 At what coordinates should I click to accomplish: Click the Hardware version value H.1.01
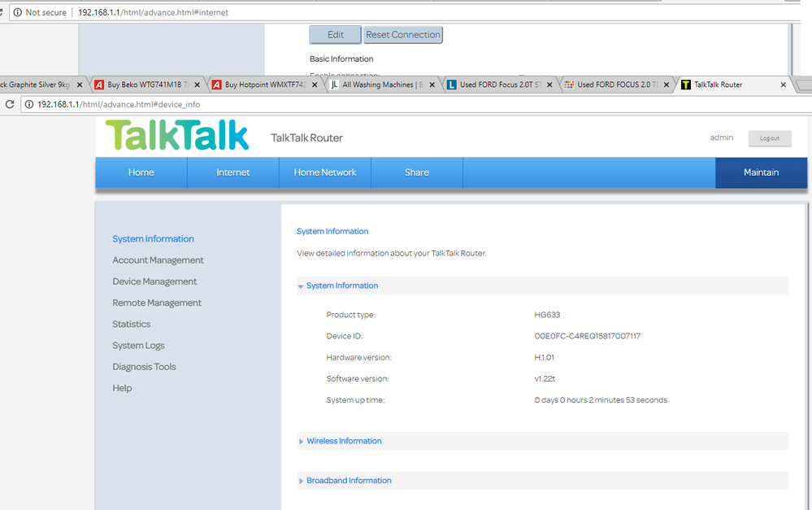coord(545,358)
